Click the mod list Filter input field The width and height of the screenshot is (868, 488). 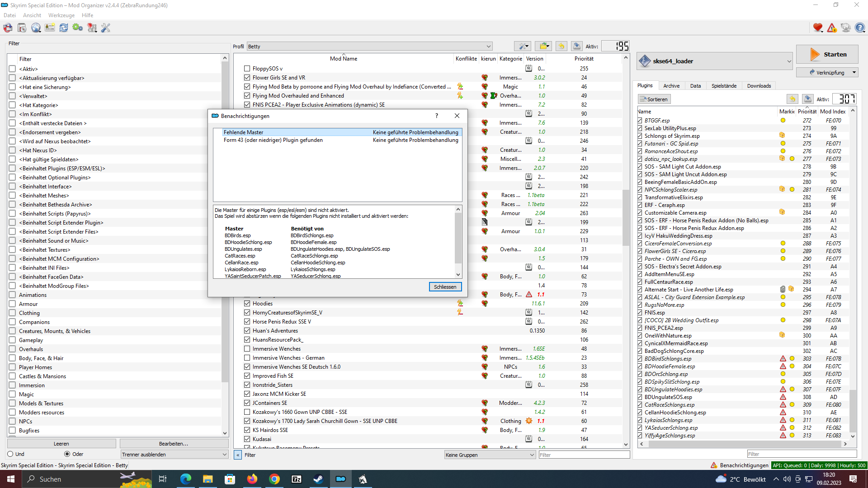click(584, 455)
